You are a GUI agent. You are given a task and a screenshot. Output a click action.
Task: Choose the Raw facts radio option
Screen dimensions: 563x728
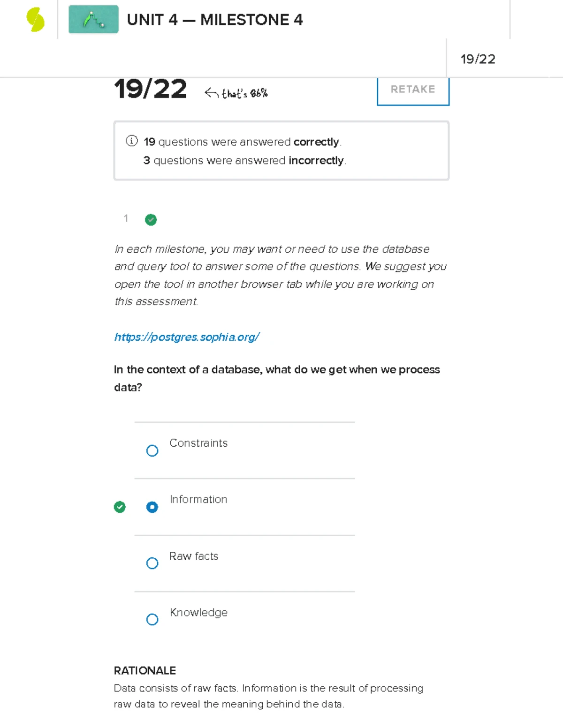(152, 563)
